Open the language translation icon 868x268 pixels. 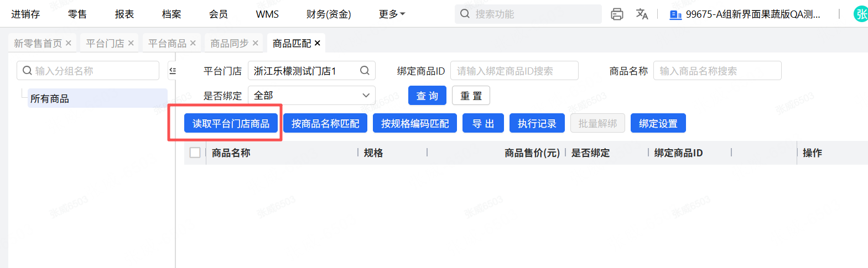(642, 14)
